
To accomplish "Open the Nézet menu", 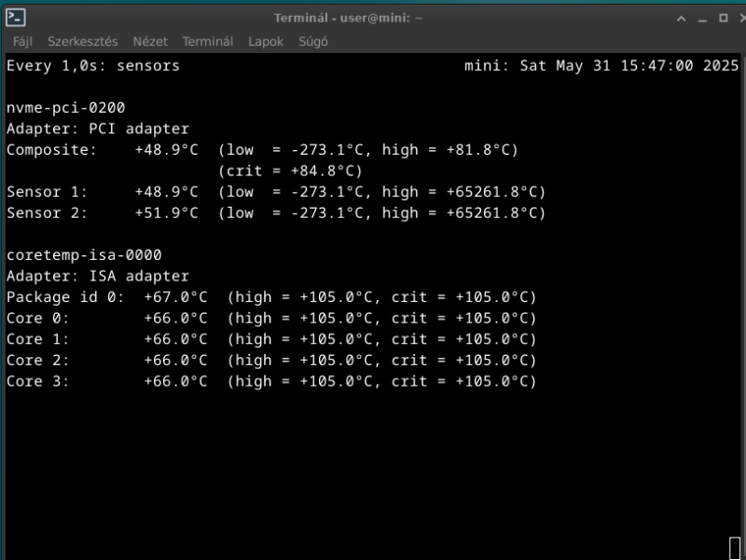I will pos(150,41).
